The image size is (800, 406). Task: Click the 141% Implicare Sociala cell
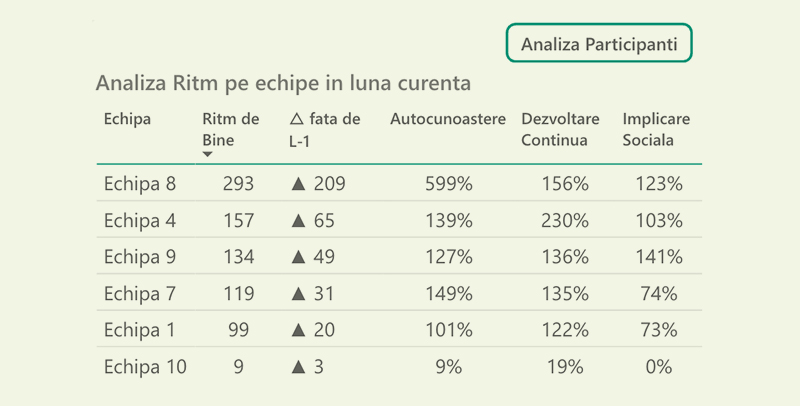tap(659, 257)
